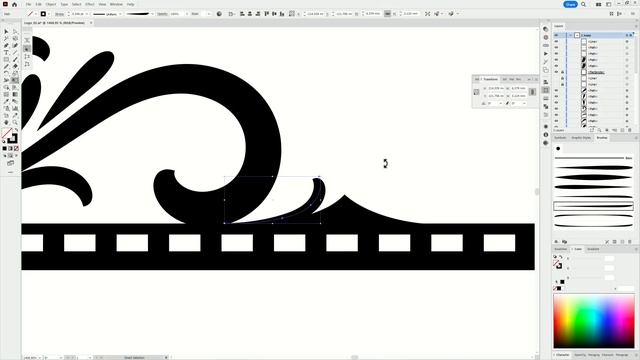Toggle eye icon of second path row

[556, 54]
